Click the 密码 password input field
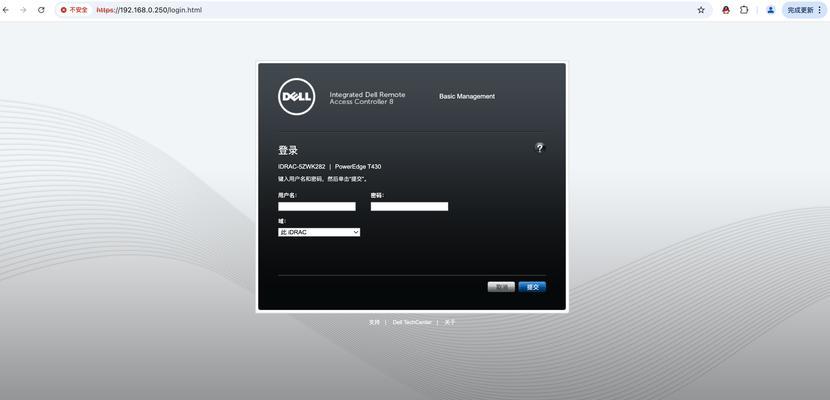 tap(409, 206)
